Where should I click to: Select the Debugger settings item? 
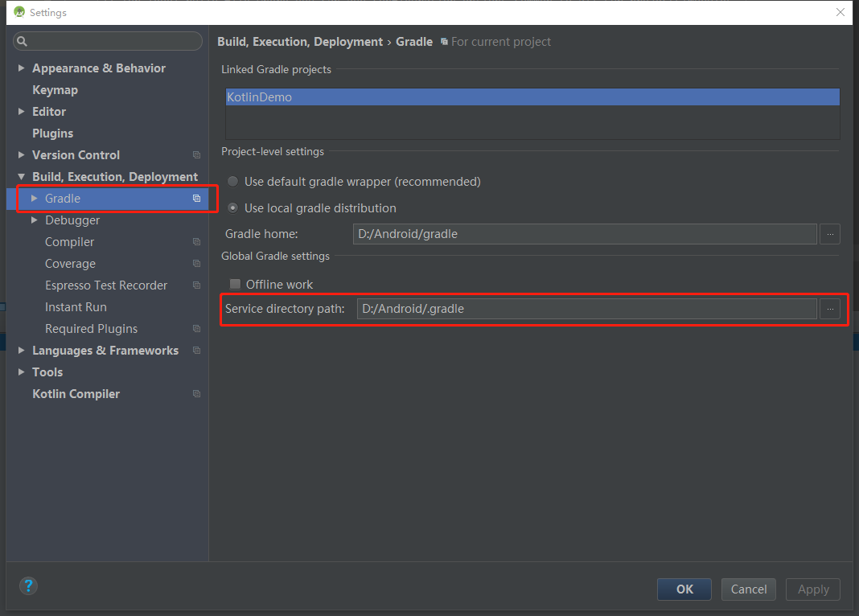[72, 220]
